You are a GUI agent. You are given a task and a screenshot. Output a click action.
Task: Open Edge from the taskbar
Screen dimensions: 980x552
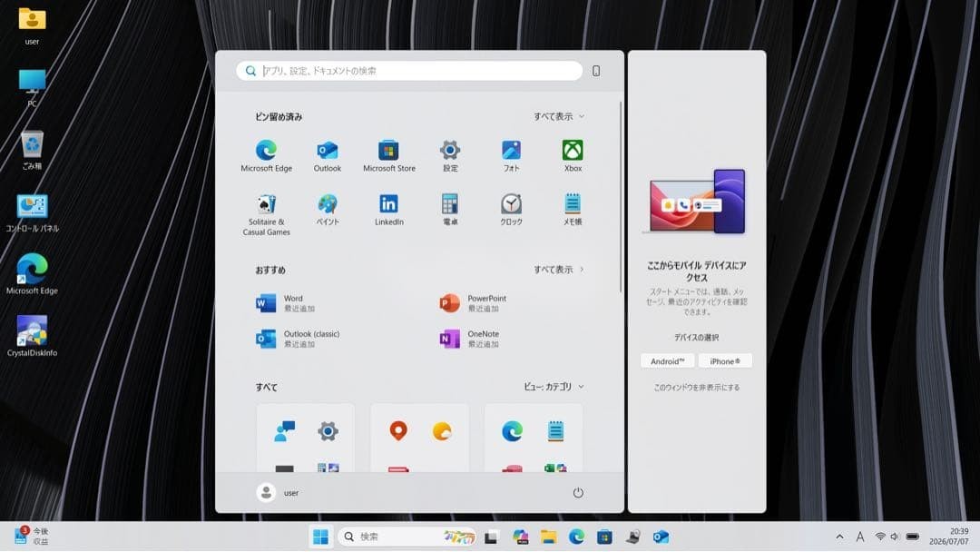[576, 537]
